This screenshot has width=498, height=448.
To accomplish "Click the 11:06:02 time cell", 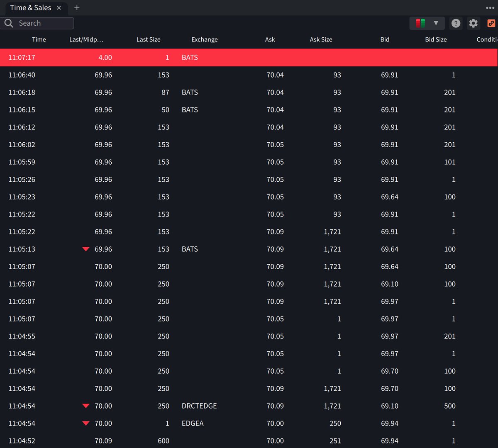I will [x=22, y=145].
